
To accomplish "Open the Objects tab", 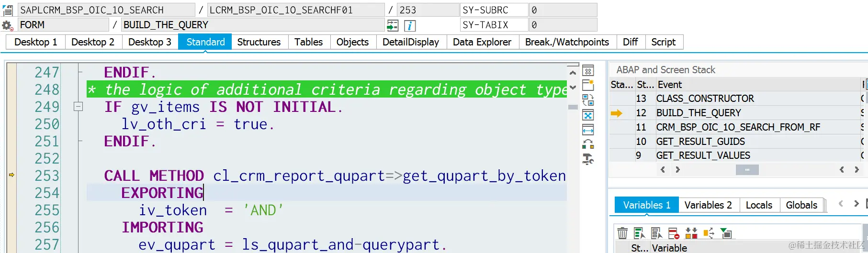I will (353, 42).
